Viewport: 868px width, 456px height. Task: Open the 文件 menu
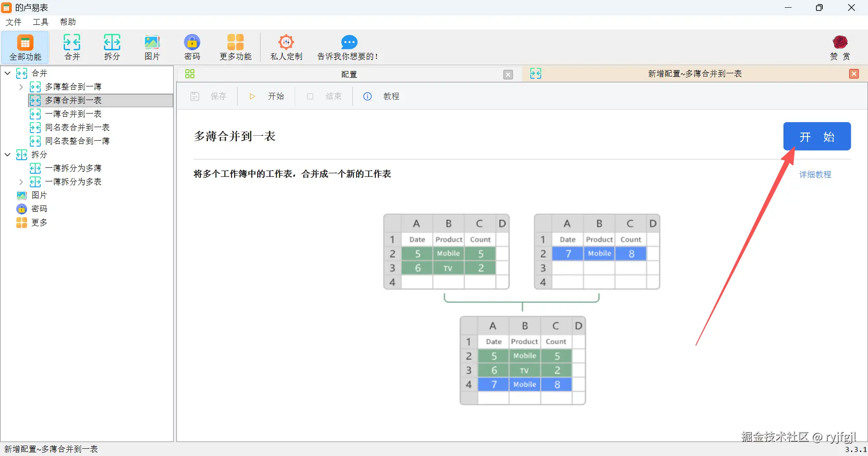pyautogui.click(x=13, y=22)
